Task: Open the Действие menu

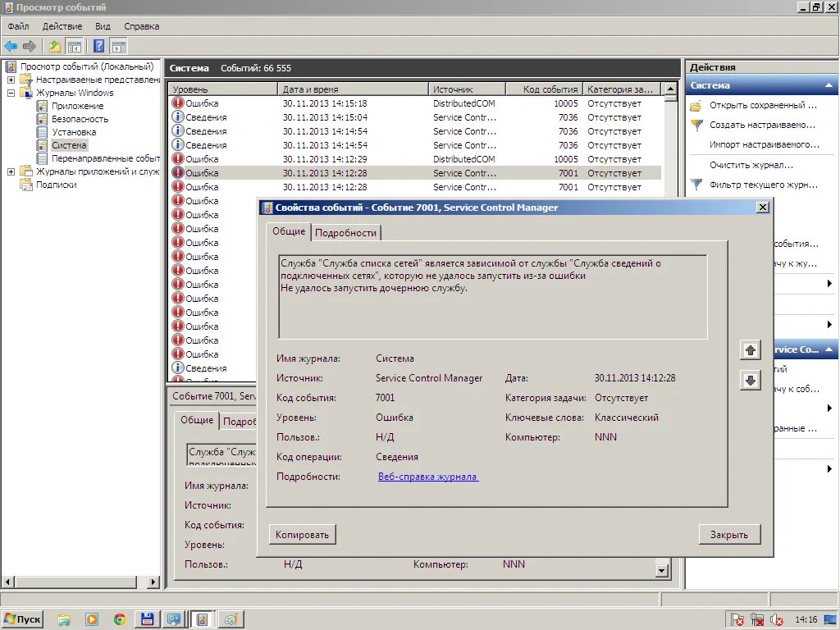Action: click(x=62, y=26)
